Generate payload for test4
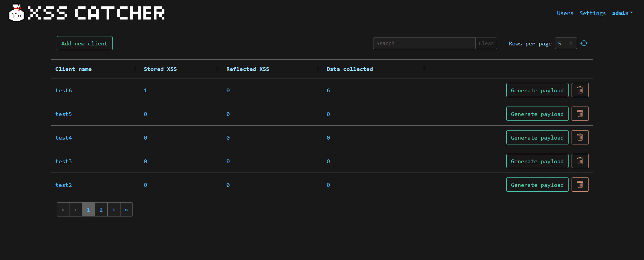The image size is (644, 260). tap(537, 137)
